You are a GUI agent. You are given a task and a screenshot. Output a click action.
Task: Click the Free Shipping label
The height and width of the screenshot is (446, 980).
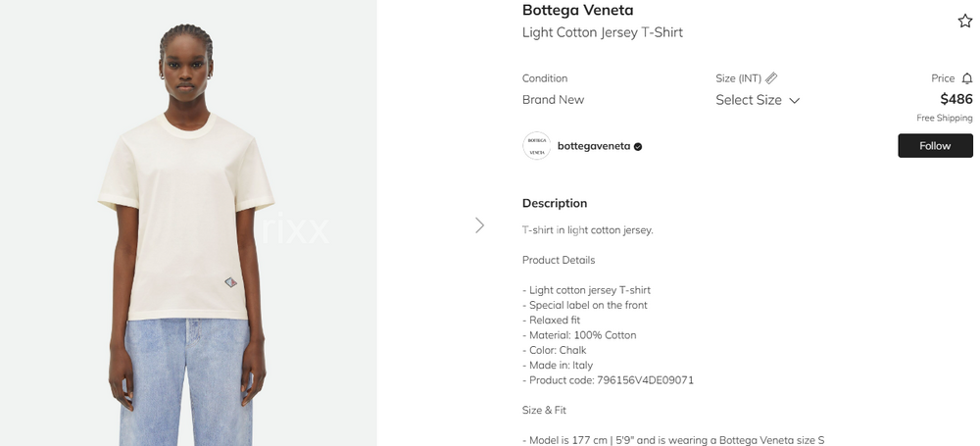coord(945,118)
